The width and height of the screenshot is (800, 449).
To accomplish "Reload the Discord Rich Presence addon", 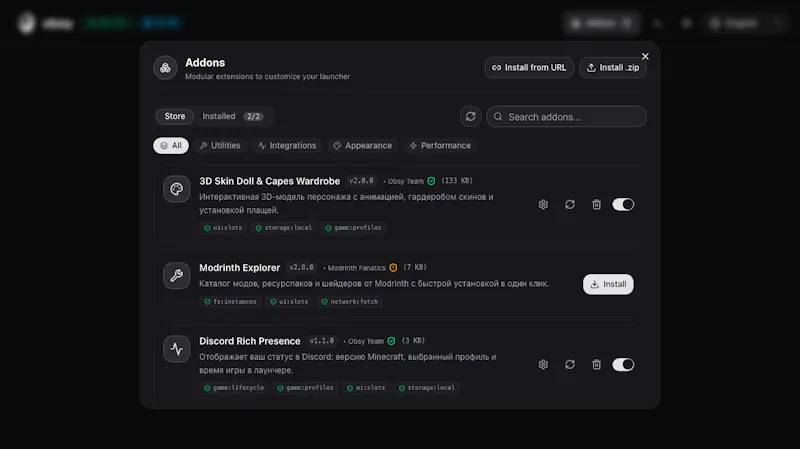I will point(570,364).
